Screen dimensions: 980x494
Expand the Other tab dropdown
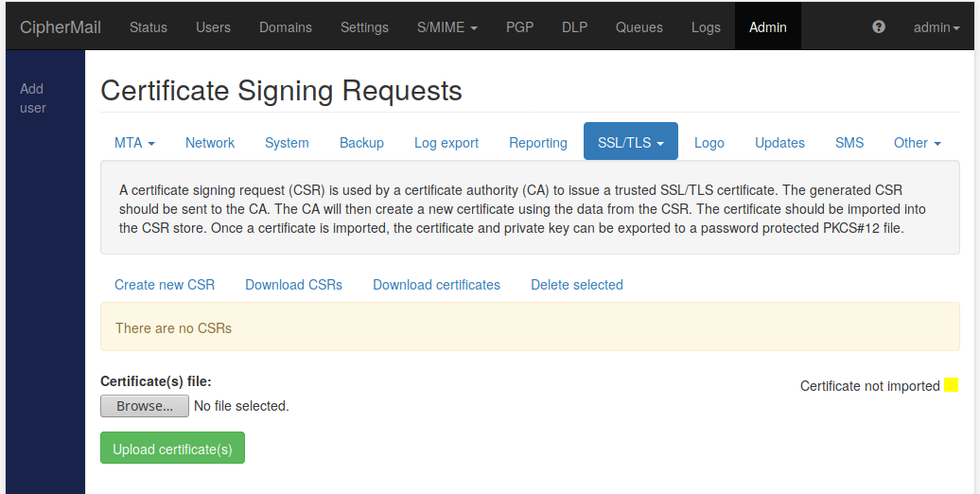pyautogui.click(x=917, y=143)
